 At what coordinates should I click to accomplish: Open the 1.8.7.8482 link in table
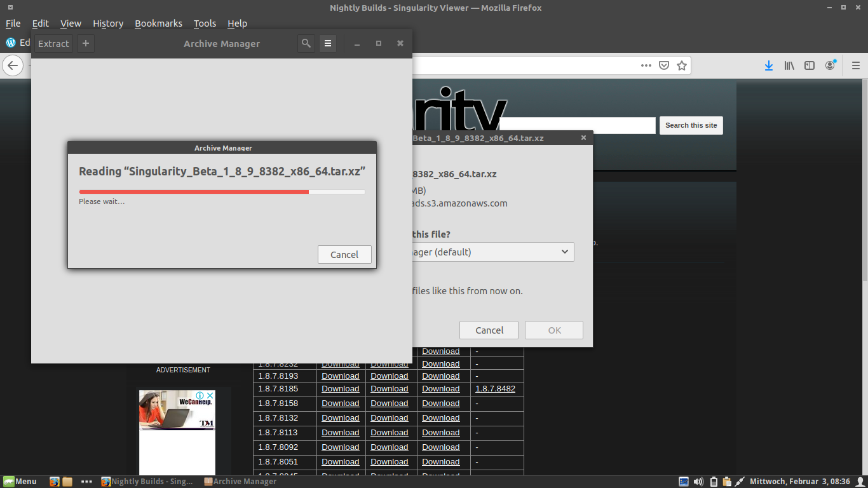[x=495, y=388]
